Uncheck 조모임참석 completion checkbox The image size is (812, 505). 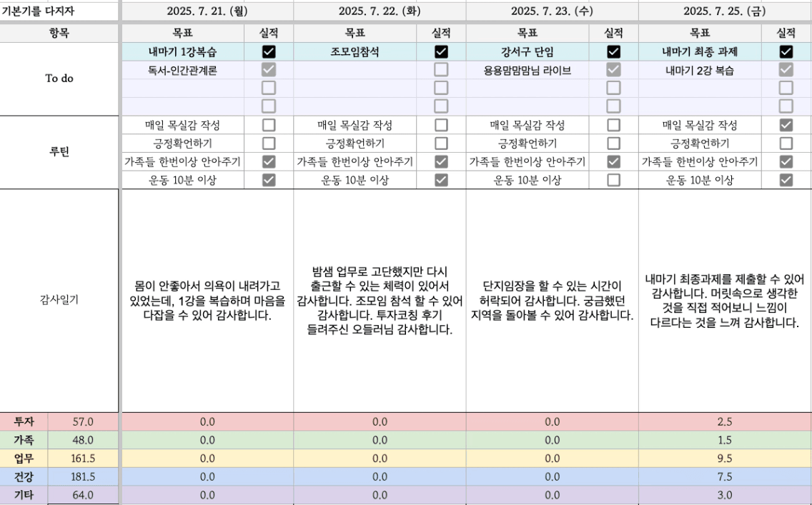coord(441,51)
